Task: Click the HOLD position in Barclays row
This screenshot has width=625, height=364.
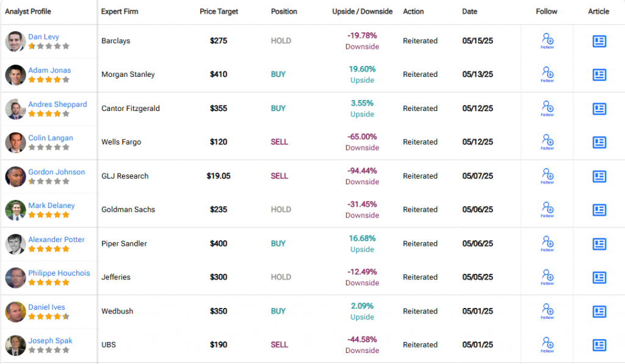Action: pyautogui.click(x=281, y=41)
